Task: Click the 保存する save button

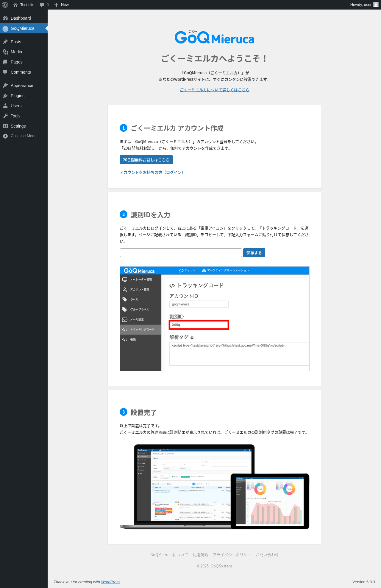Action: click(x=254, y=253)
